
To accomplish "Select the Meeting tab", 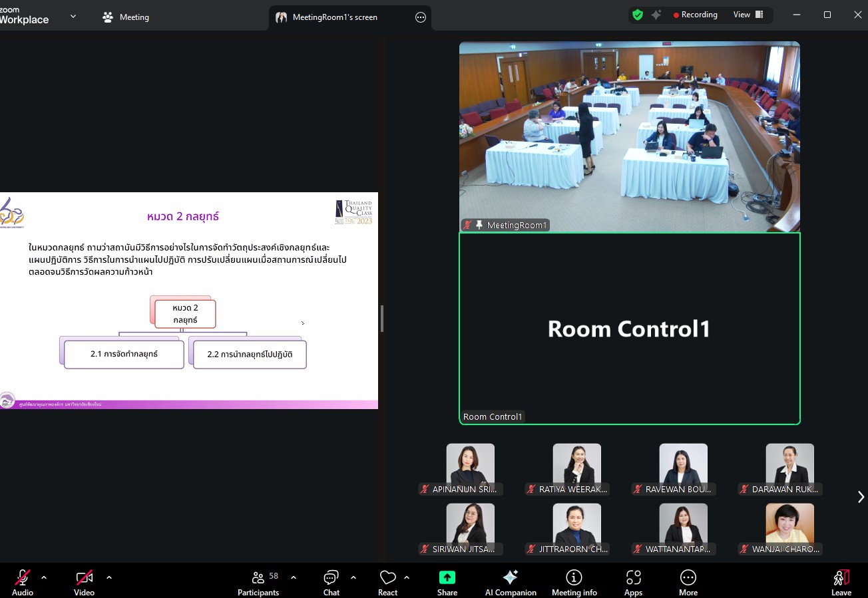I will 126,17.
